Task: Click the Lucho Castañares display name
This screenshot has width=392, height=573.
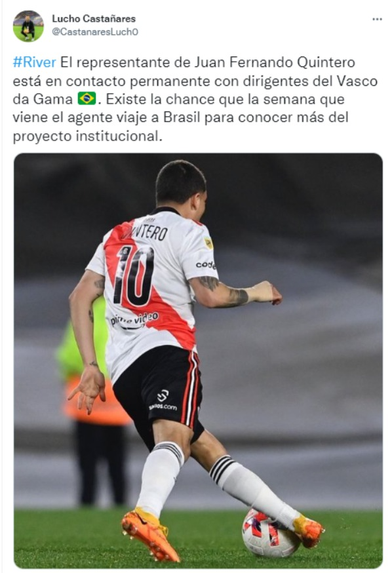Action: point(94,18)
